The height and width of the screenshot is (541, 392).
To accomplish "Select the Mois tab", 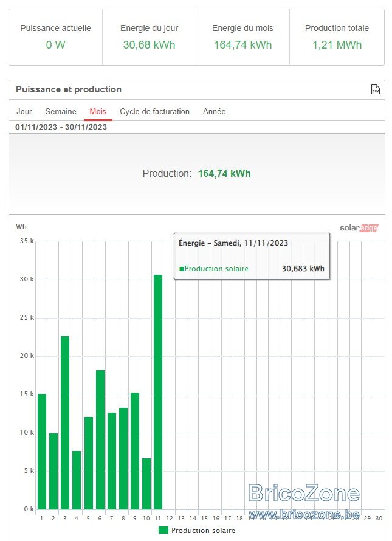I will (x=98, y=111).
